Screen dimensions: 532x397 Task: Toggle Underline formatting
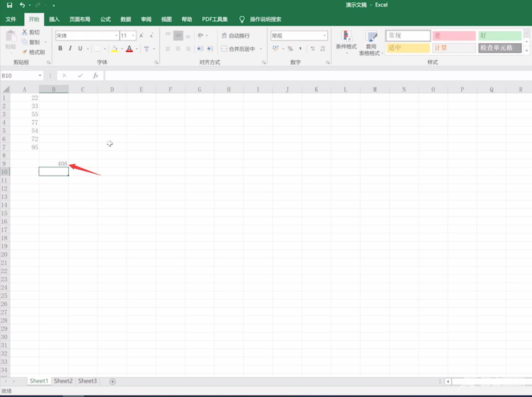[x=80, y=48]
